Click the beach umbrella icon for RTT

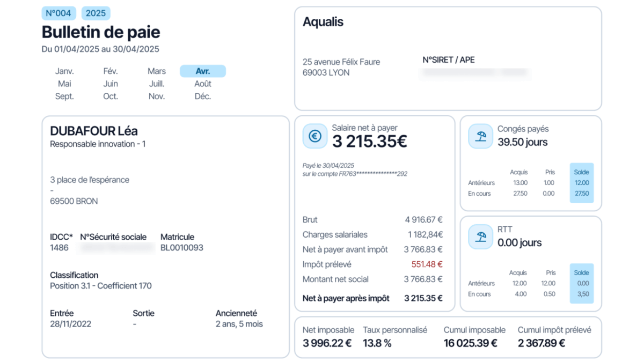pyautogui.click(x=480, y=237)
